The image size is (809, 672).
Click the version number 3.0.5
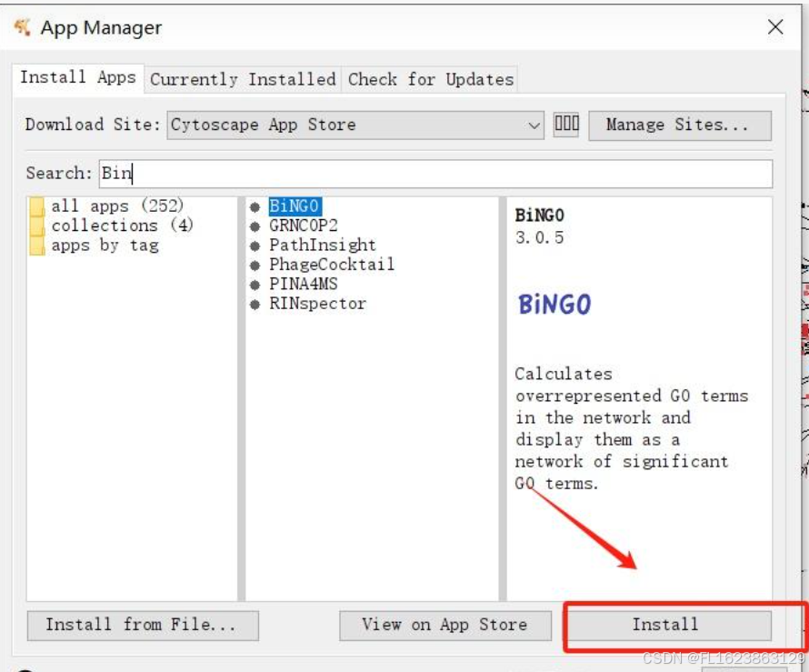point(539,237)
